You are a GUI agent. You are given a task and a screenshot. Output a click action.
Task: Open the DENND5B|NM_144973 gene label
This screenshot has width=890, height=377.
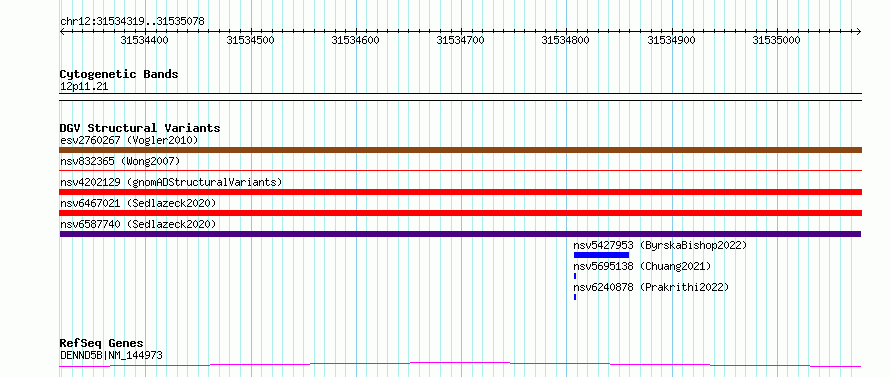point(111,355)
